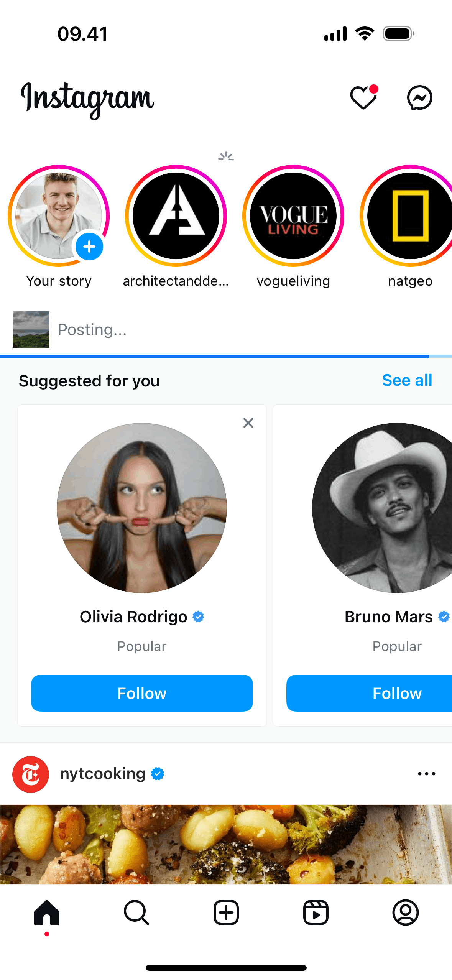
Task: Open the natgeo story
Action: [409, 216]
